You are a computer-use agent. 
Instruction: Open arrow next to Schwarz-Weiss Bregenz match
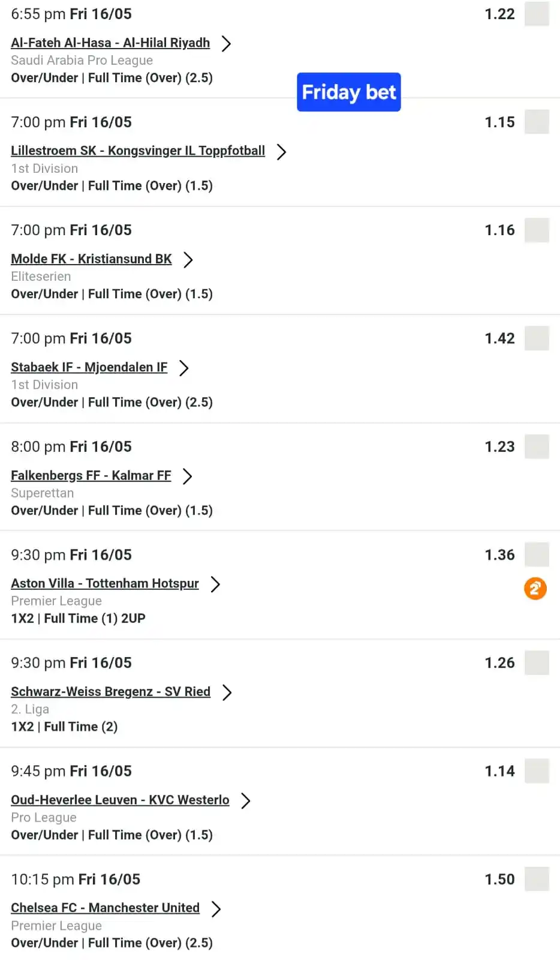pos(227,692)
